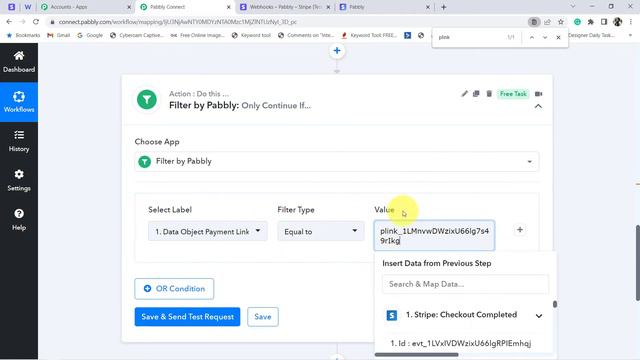Screen dimensions: 640x360
Task: Open Keyword tool bookmark
Action: pyautogui.click(x=251, y=36)
